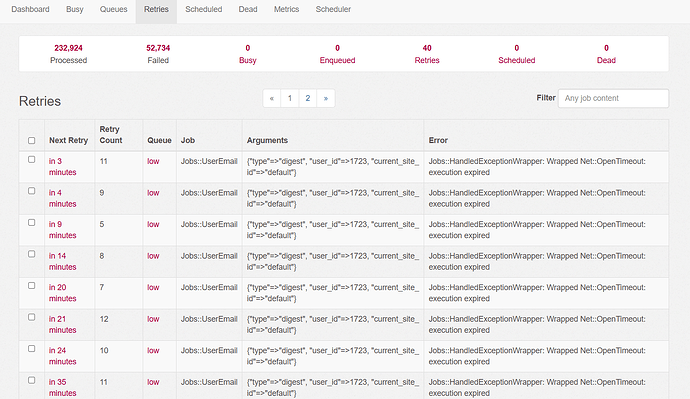Viewport: 690px width, 399px height.
Task: Go to previous page with « arrow
Action: click(x=272, y=98)
